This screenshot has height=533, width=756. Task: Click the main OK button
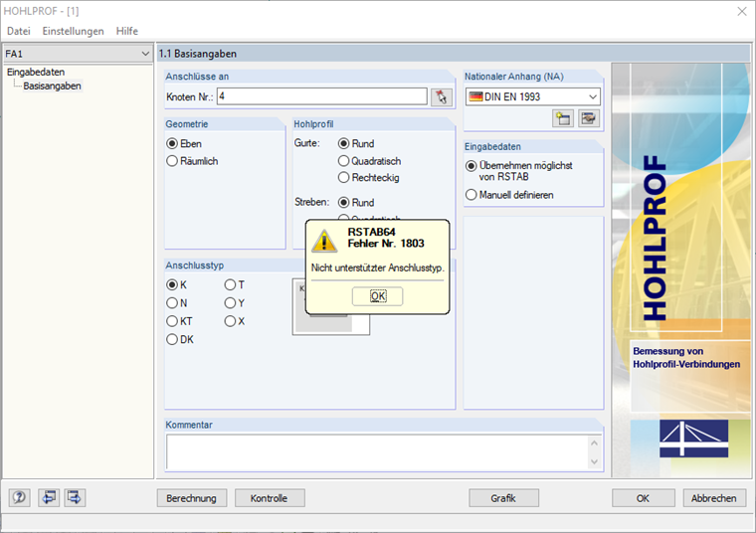coord(644,498)
